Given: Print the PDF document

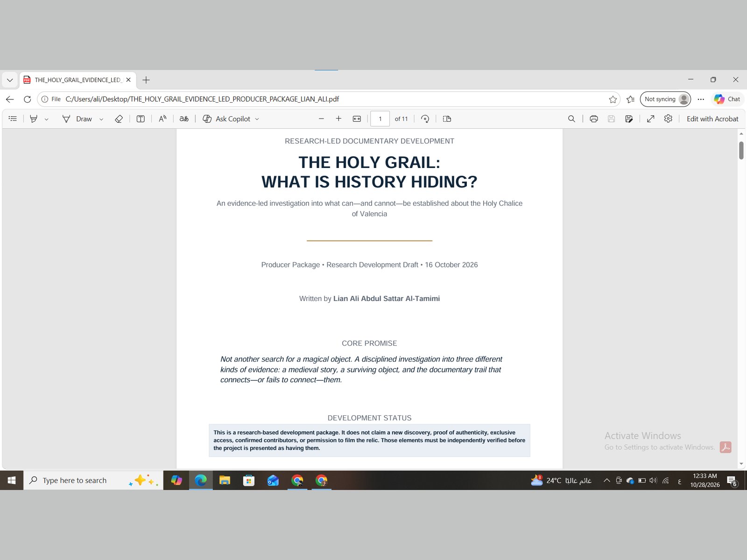Looking at the screenshot, I should [594, 119].
